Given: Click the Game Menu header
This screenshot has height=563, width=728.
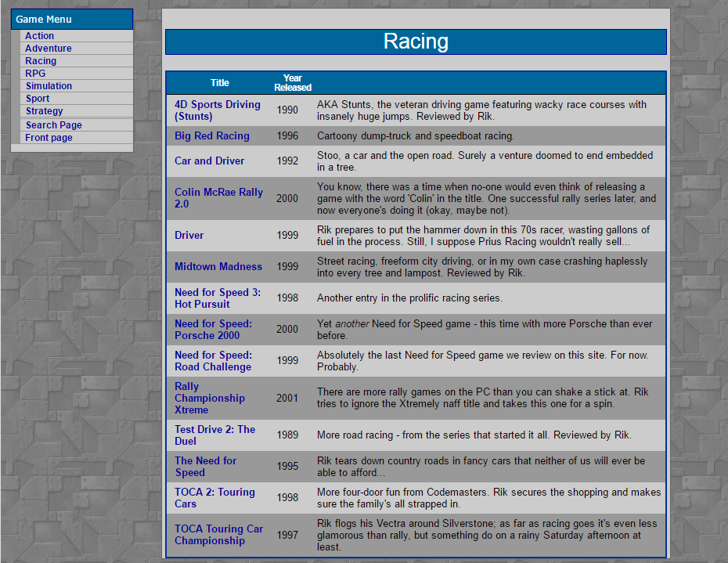Looking at the screenshot, I should [x=72, y=19].
